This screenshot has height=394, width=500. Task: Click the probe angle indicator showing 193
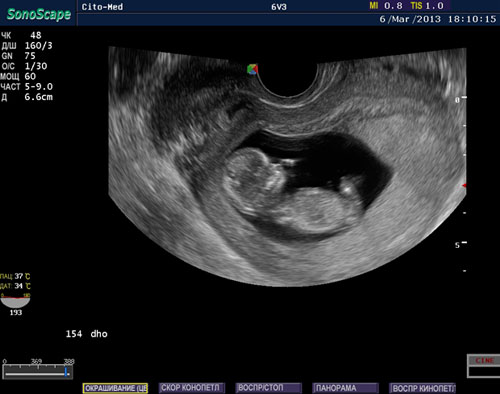coord(15,304)
